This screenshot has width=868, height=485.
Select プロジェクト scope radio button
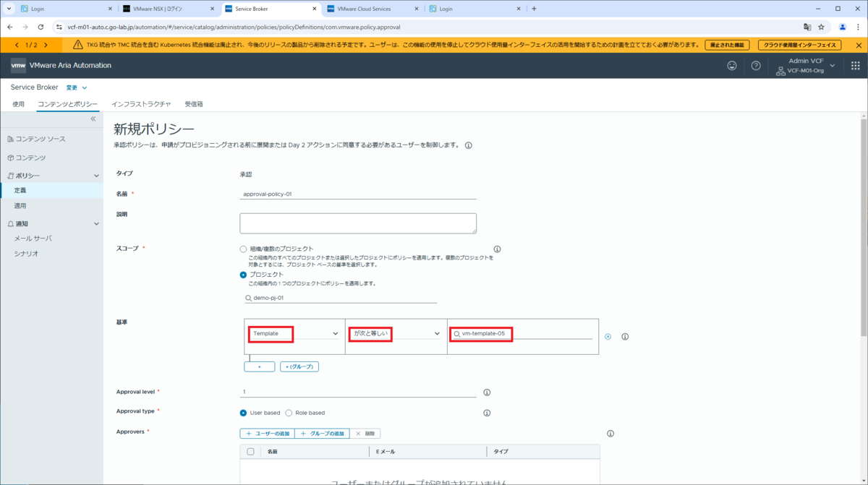[x=243, y=275]
